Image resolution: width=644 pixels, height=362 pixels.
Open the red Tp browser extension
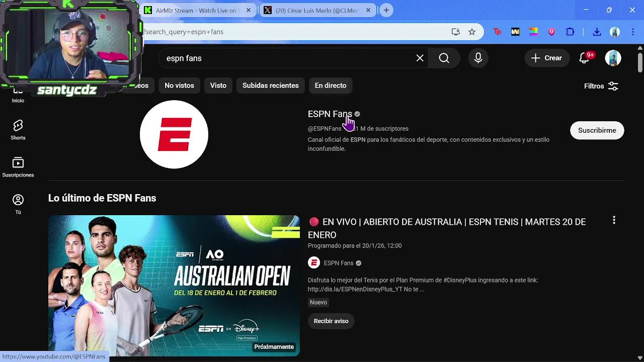click(497, 32)
